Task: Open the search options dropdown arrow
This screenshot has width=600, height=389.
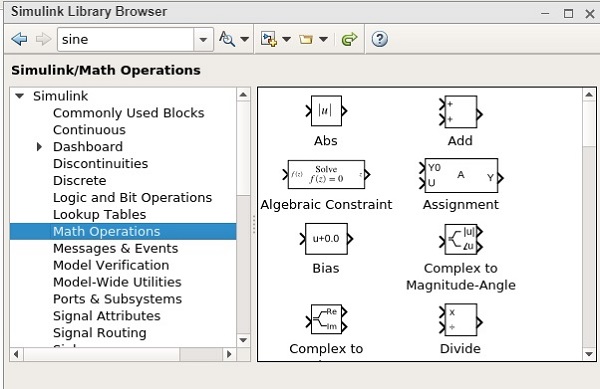Action: pyautogui.click(x=245, y=39)
